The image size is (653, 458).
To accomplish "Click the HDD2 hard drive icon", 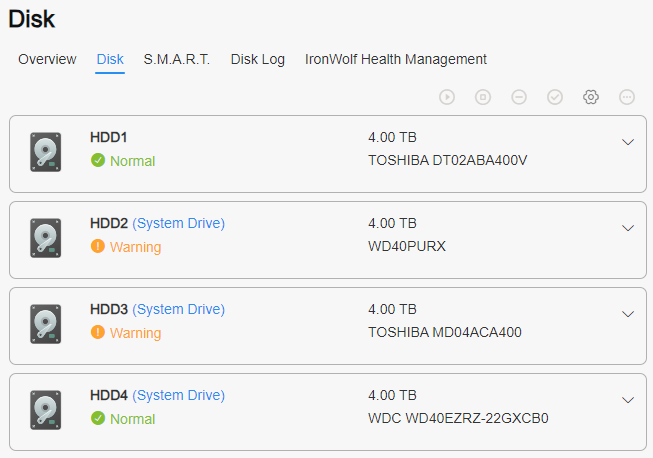I will [45, 238].
